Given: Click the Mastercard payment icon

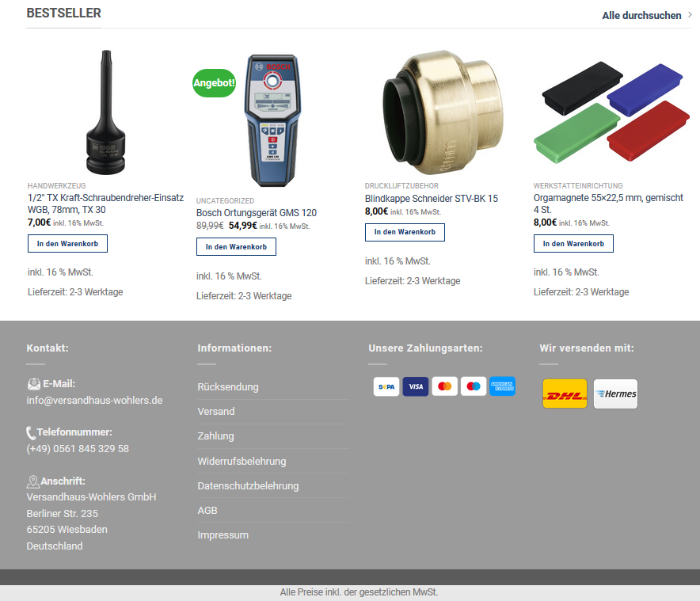Looking at the screenshot, I should 444,386.
